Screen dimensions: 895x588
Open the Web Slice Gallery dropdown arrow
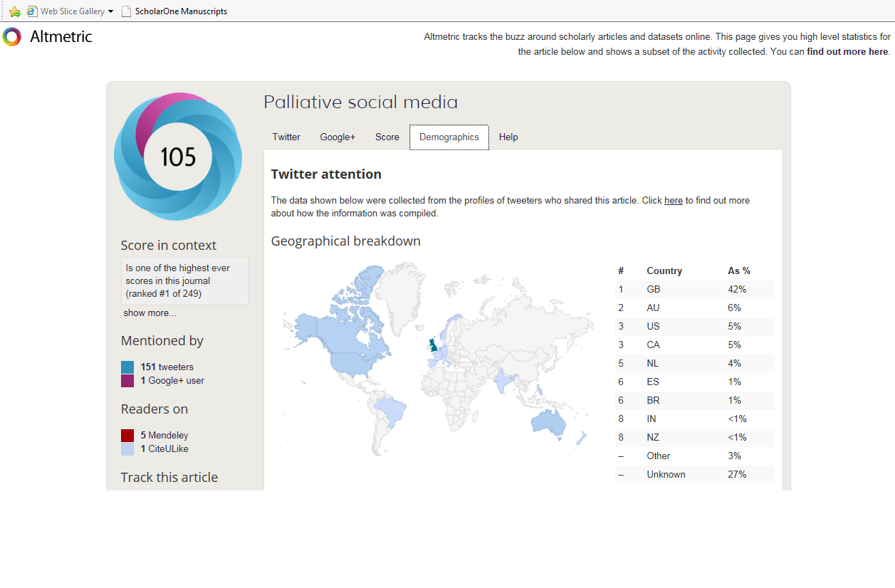tap(110, 11)
